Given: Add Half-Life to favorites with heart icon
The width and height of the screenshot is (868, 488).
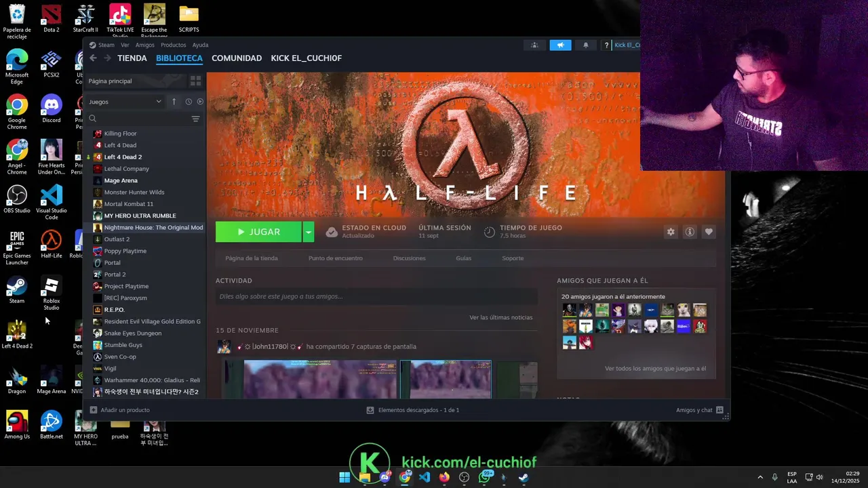Looking at the screenshot, I should (709, 232).
